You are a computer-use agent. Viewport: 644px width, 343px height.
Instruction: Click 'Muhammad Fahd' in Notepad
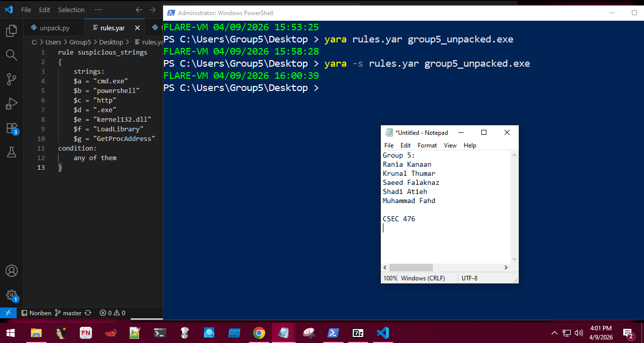tap(409, 201)
